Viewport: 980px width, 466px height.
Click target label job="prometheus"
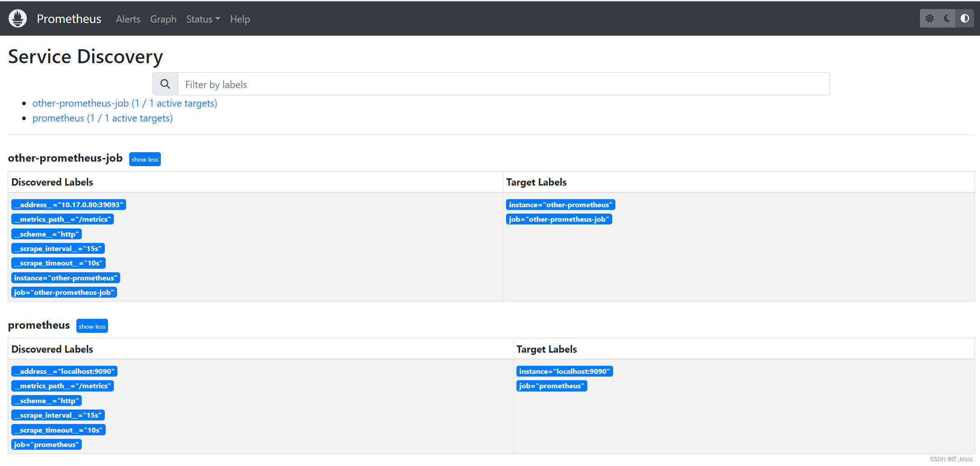click(x=552, y=386)
